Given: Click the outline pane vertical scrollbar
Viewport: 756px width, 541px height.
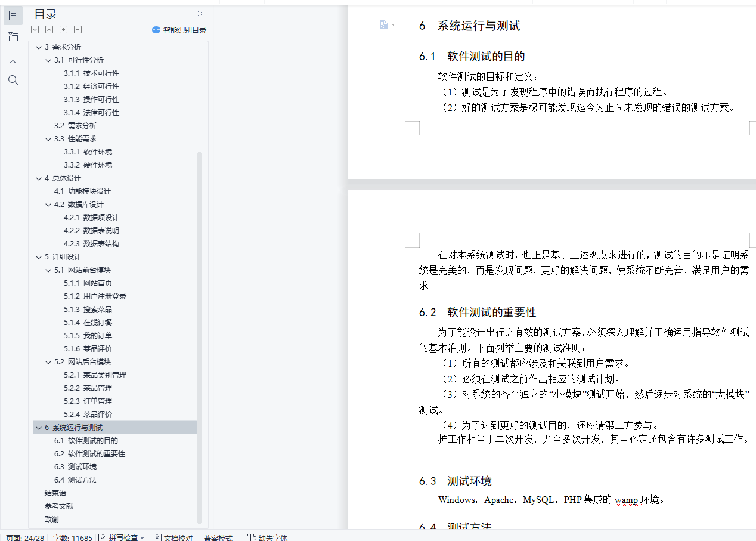Looking at the screenshot, I should click(200, 337).
